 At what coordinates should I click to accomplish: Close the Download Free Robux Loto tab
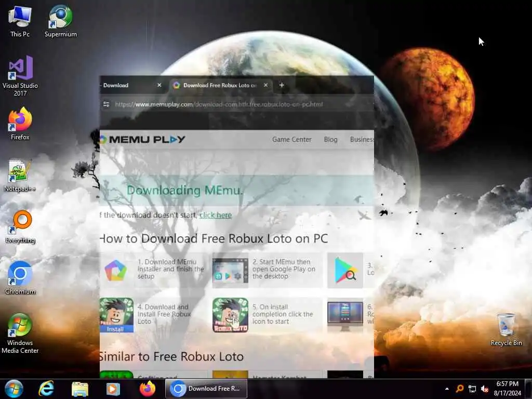tap(265, 85)
